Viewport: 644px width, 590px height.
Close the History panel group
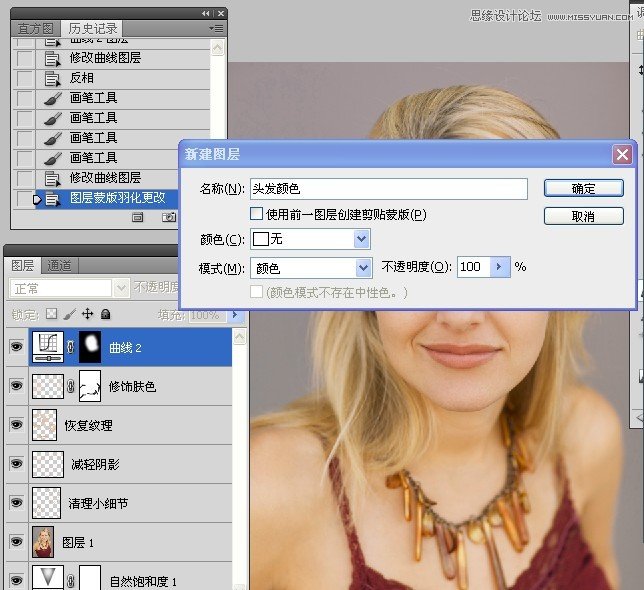point(221,14)
